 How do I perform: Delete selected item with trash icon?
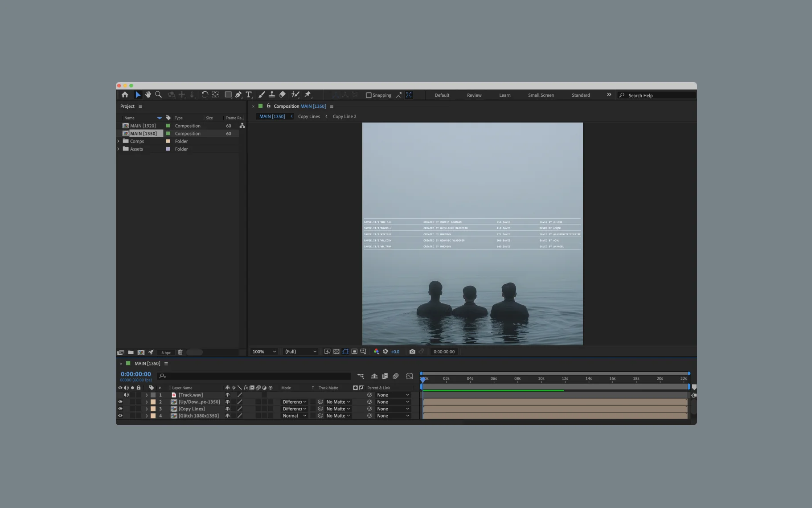click(x=180, y=352)
